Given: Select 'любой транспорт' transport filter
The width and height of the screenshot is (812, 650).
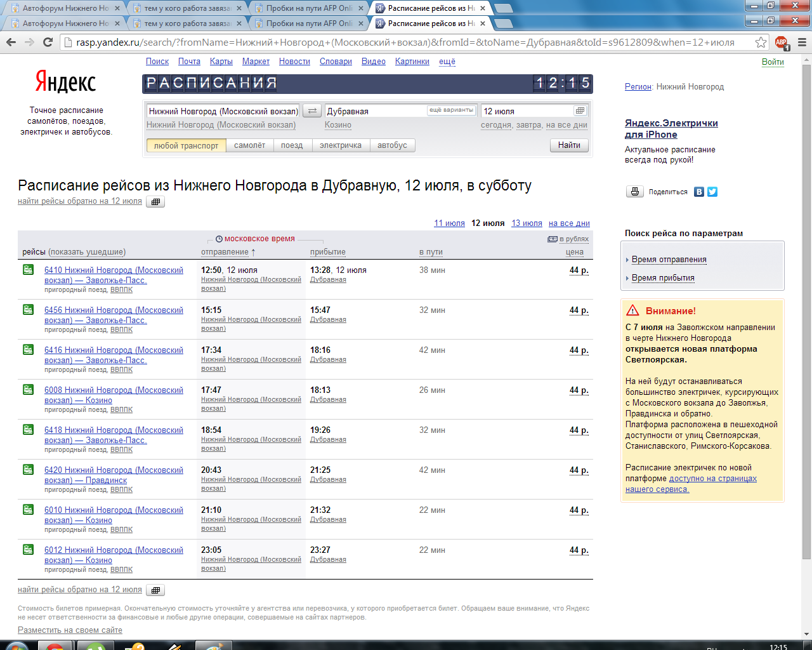Looking at the screenshot, I should [x=186, y=145].
